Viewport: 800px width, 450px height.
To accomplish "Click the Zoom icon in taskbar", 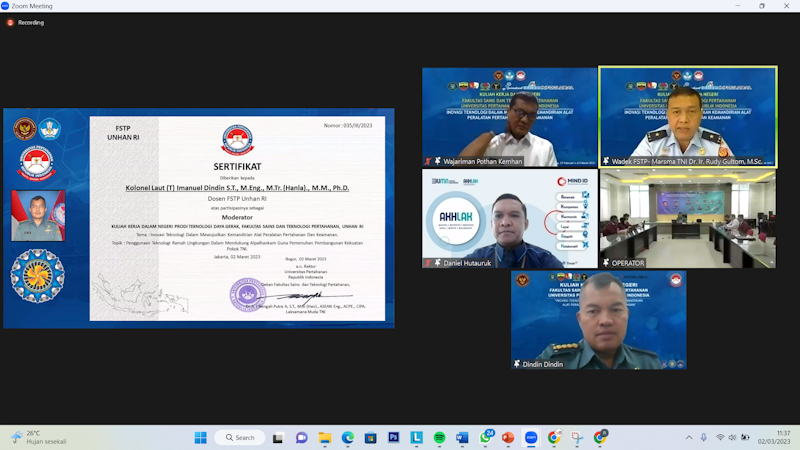I will coord(531,438).
